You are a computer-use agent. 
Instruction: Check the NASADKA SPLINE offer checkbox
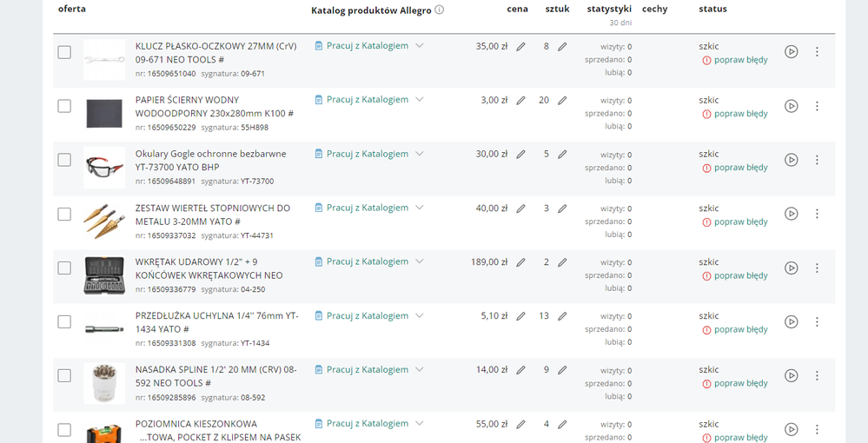tap(64, 375)
